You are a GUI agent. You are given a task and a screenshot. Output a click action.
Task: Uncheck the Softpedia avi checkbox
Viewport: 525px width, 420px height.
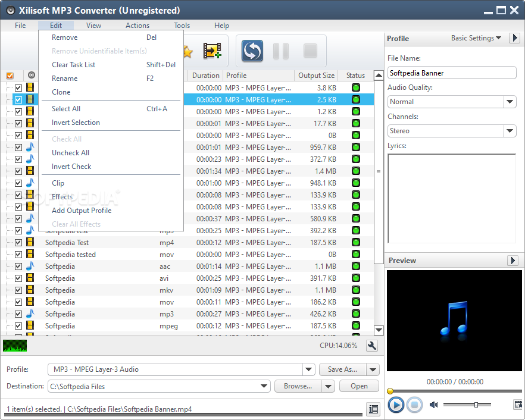click(18, 278)
